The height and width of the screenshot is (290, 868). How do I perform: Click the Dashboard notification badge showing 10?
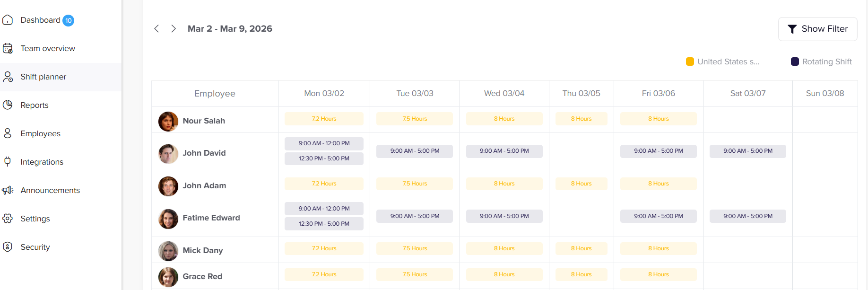tap(69, 20)
